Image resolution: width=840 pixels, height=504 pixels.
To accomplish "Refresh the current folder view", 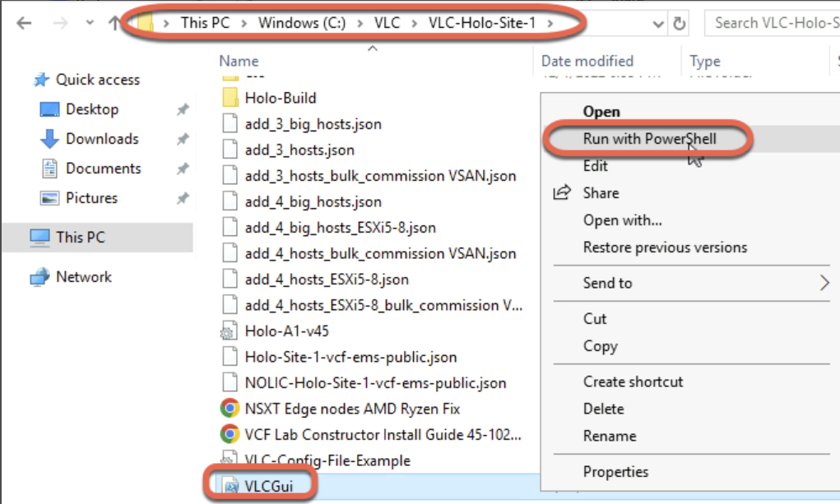I will tap(680, 24).
